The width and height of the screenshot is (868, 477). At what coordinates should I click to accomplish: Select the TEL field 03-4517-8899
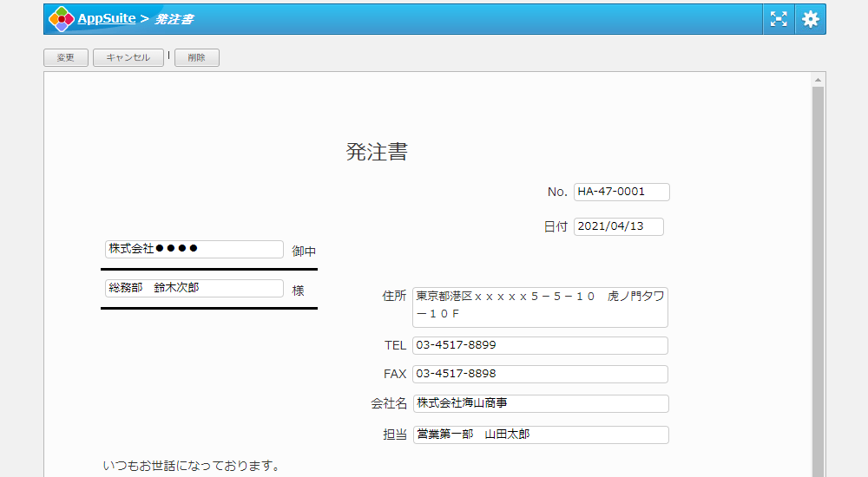[540, 345]
